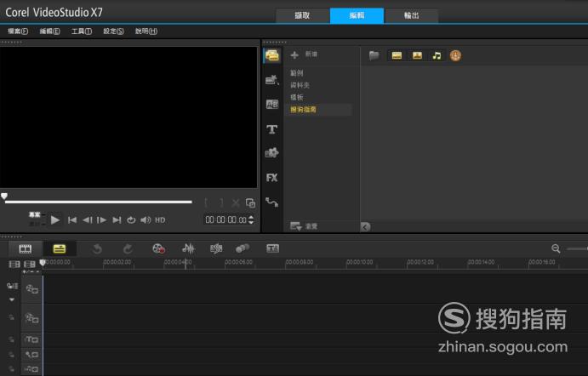Select the 樣板 library folder

[297, 97]
